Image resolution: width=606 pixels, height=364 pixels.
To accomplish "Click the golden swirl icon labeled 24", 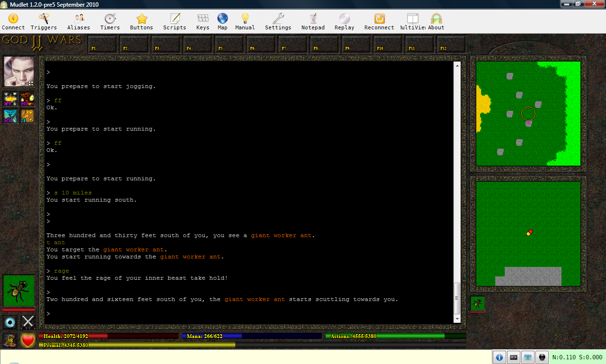I will coord(27,115).
